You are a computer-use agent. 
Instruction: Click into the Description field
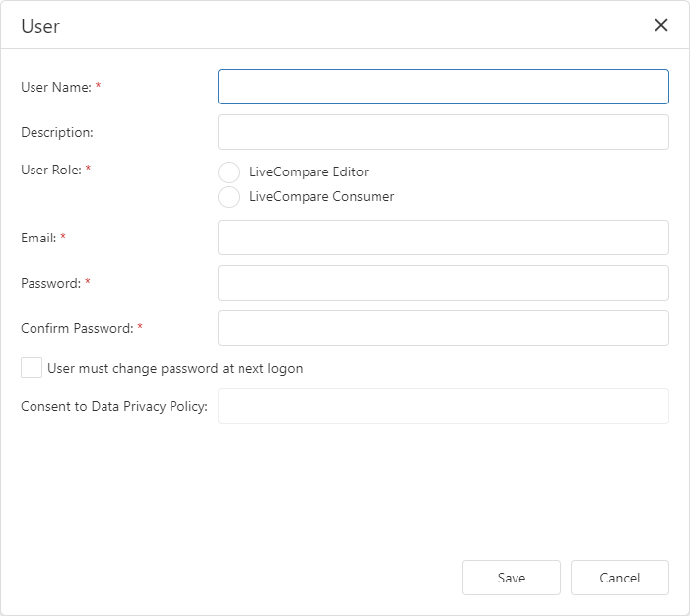(444, 132)
